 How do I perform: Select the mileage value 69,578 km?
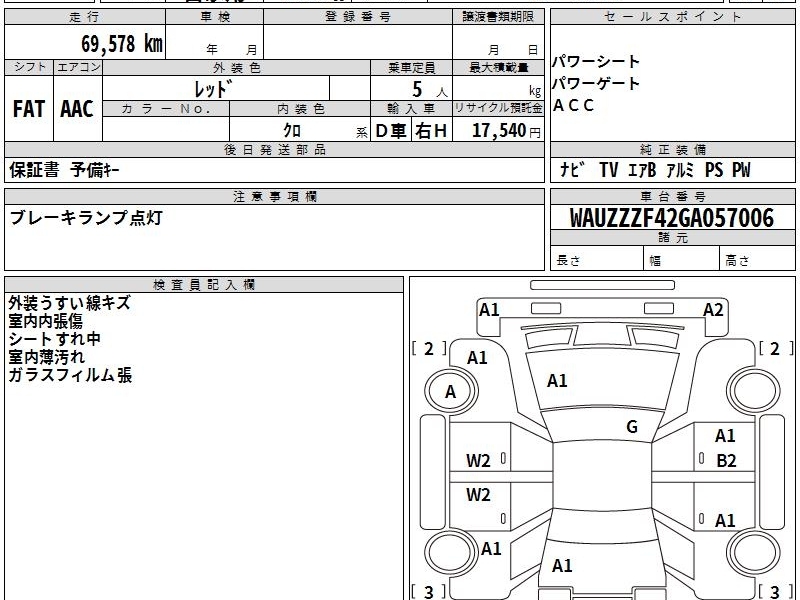coord(122,43)
